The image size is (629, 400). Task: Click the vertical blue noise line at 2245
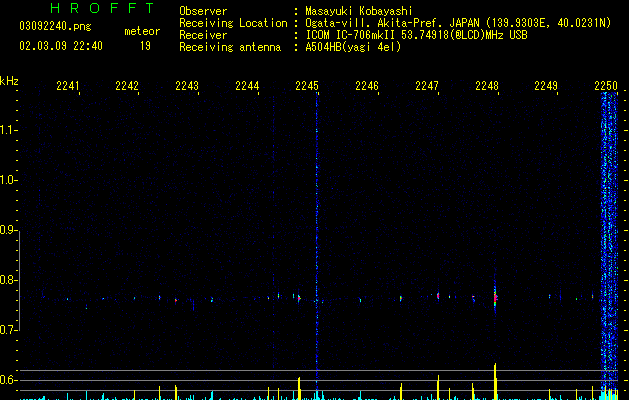[x=317, y=241]
